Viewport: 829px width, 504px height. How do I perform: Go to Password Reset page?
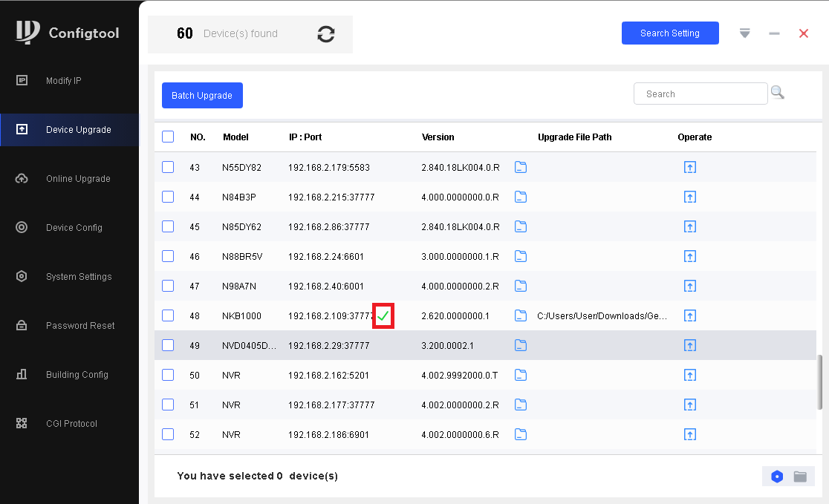coord(80,326)
